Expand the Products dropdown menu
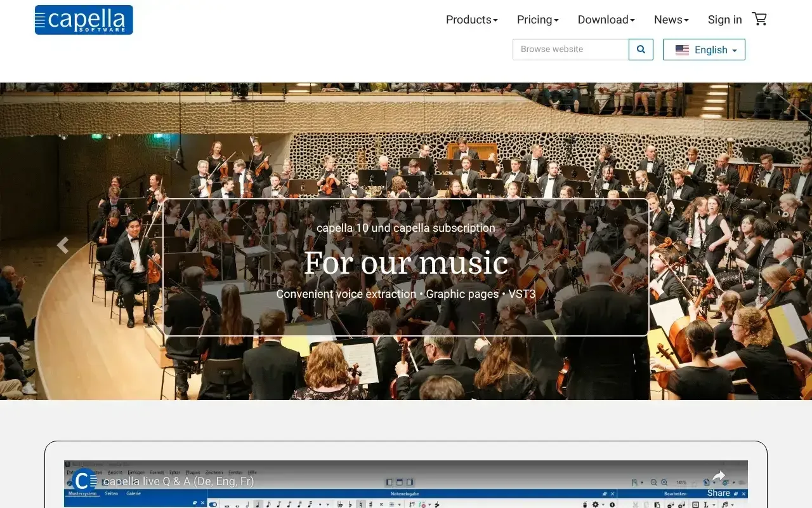812x508 pixels. (471, 20)
